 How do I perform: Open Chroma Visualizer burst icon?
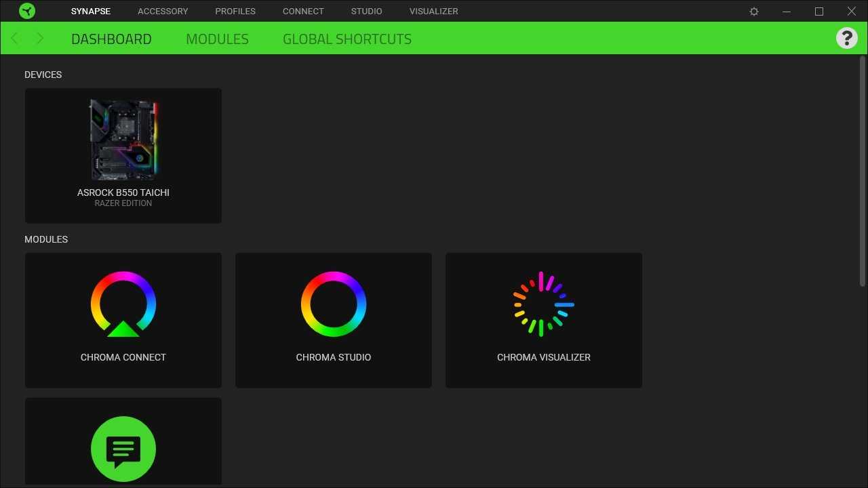point(544,304)
